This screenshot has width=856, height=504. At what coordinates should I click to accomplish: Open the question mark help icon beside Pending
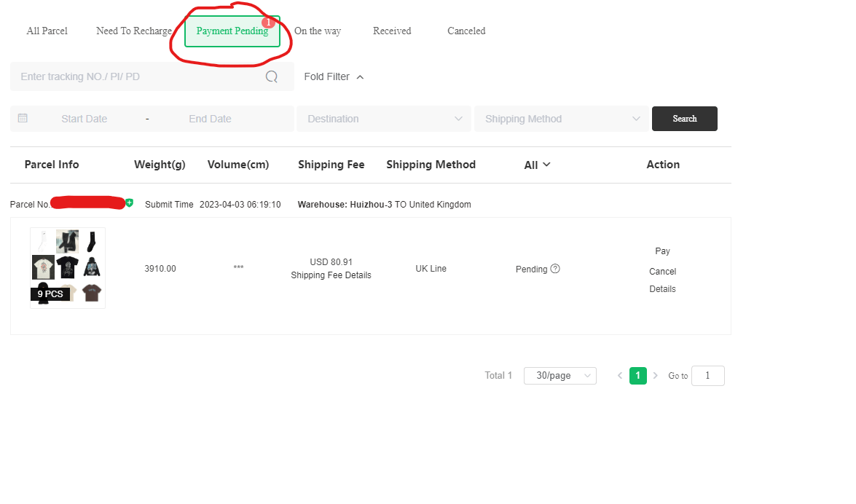(555, 269)
